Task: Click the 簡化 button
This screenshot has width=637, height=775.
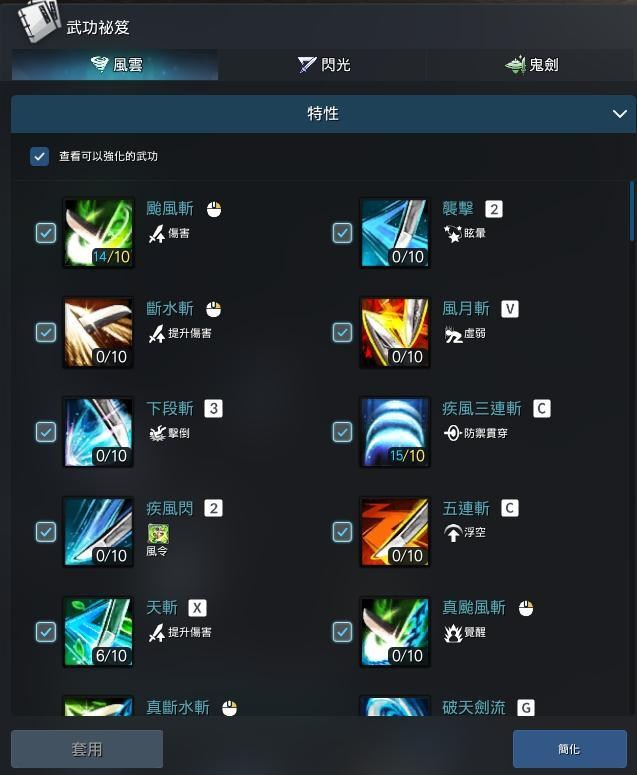Action: tap(570, 749)
